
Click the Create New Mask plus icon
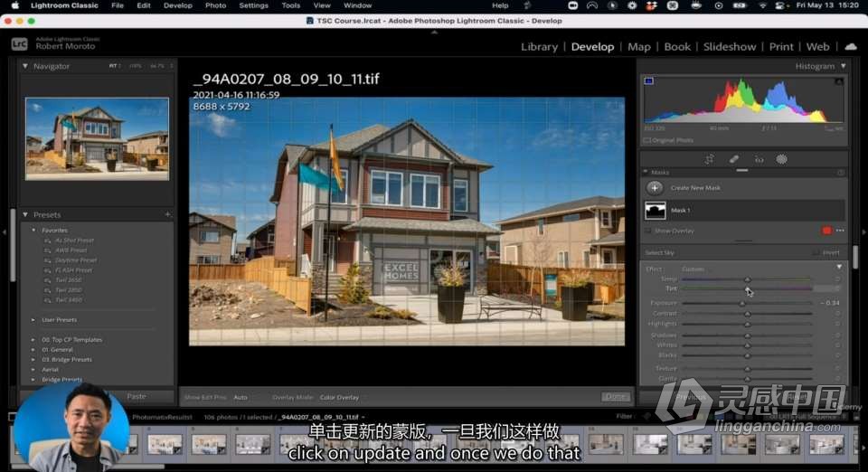coord(655,187)
